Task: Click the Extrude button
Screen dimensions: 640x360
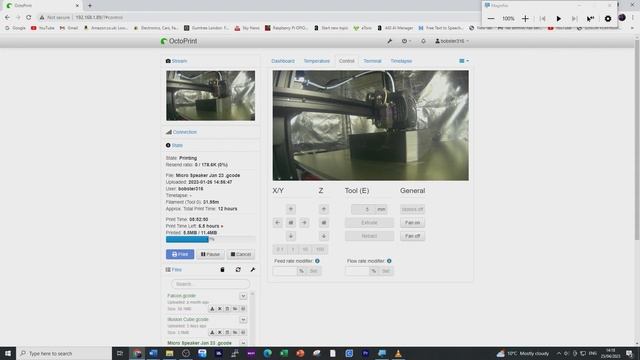Action: [x=369, y=223]
